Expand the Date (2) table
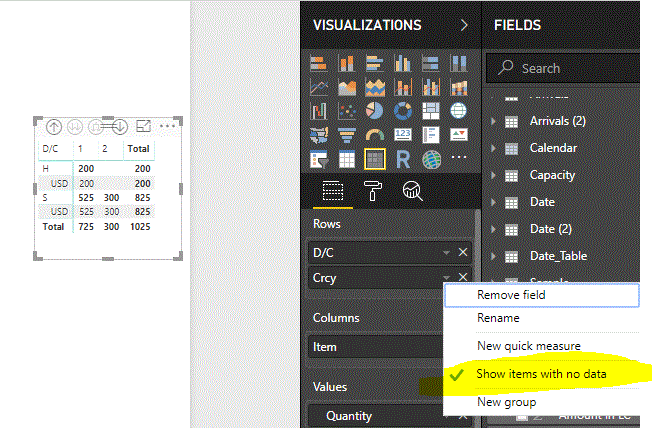This screenshot has width=652, height=428. pyautogui.click(x=493, y=229)
